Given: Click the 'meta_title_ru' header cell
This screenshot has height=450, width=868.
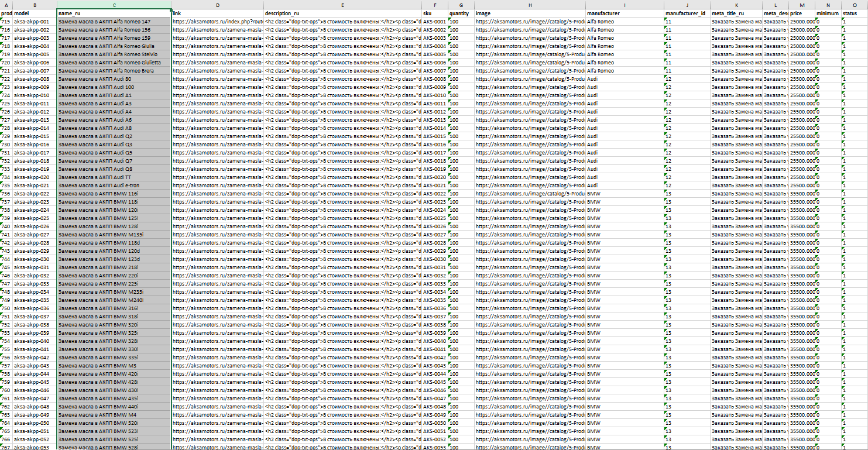Looking at the screenshot, I should (x=736, y=13).
